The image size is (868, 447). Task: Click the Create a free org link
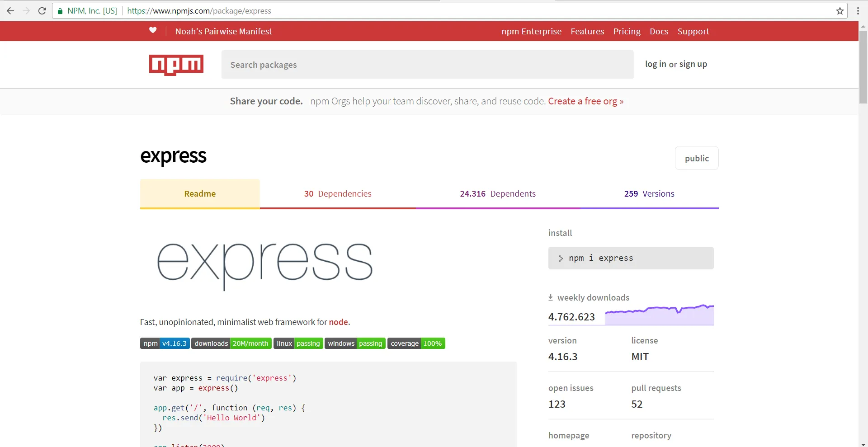coord(586,101)
